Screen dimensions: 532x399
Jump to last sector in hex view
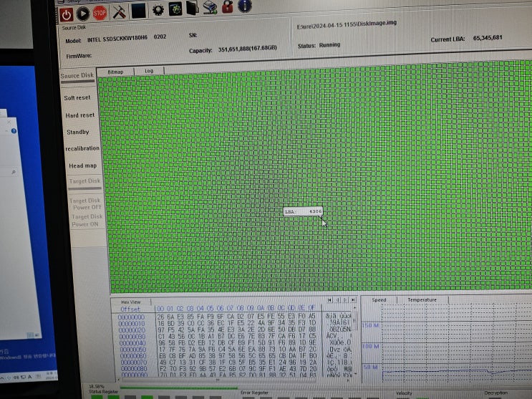point(353,300)
